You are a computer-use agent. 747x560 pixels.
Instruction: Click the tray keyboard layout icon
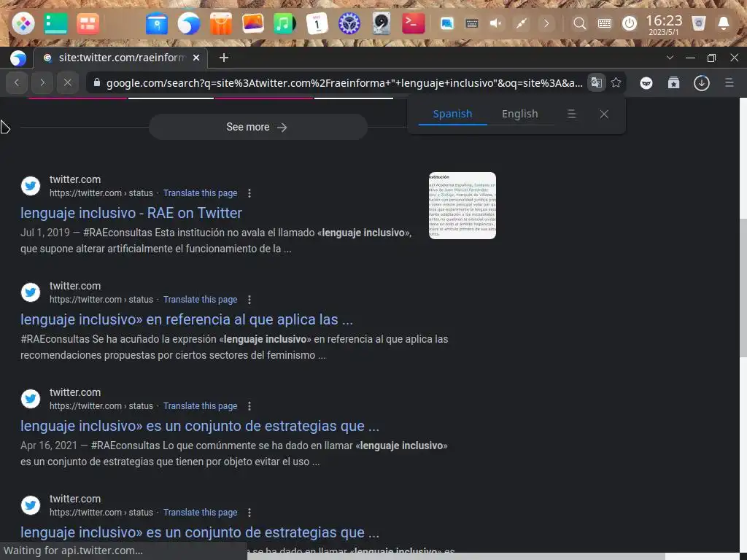[472, 23]
